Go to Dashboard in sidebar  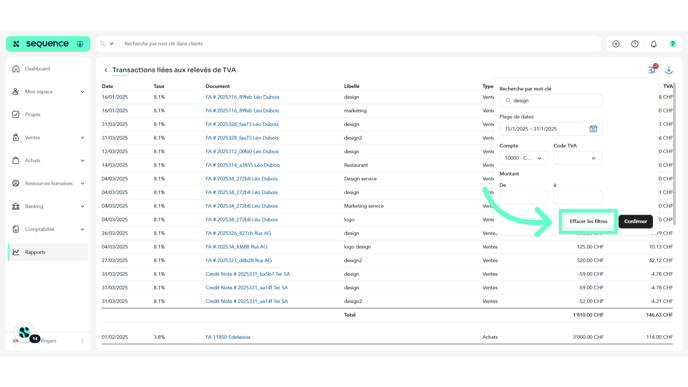[x=37, y=69]
